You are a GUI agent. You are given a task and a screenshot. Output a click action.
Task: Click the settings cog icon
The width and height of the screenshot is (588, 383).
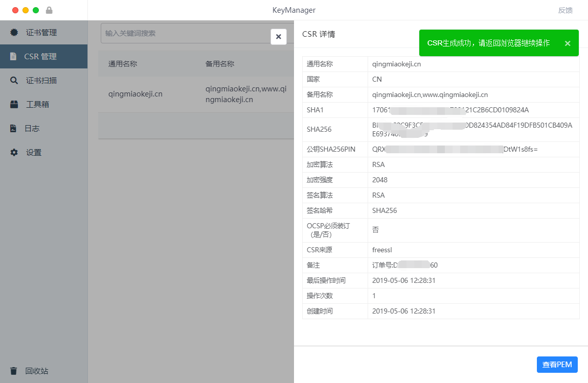(x=14, y=153)
